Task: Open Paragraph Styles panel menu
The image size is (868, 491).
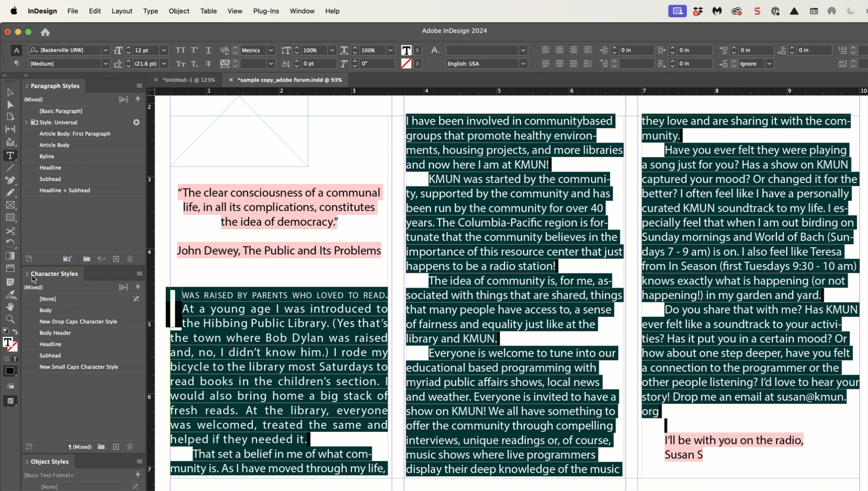Action: [140, 86]
